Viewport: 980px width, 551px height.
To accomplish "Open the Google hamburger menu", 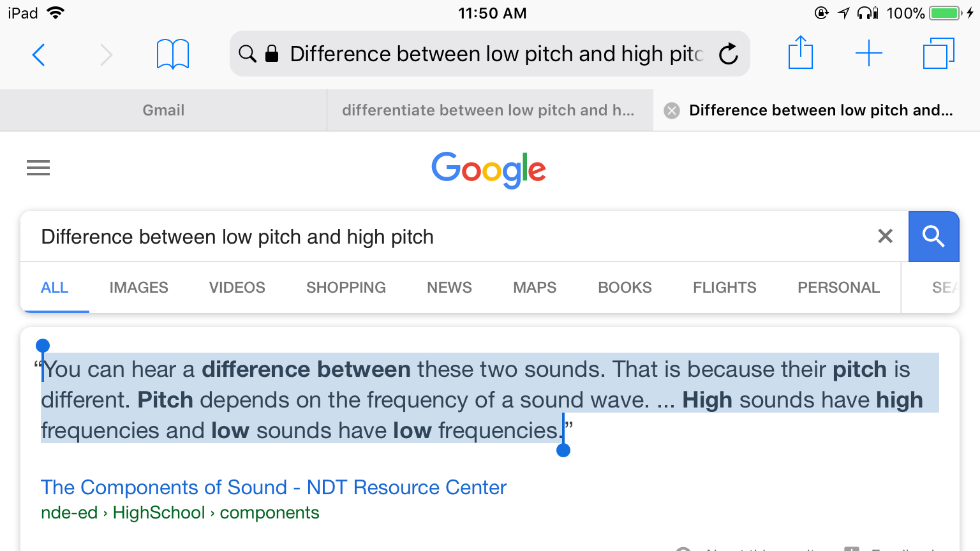I will click(x=38, y=168).
